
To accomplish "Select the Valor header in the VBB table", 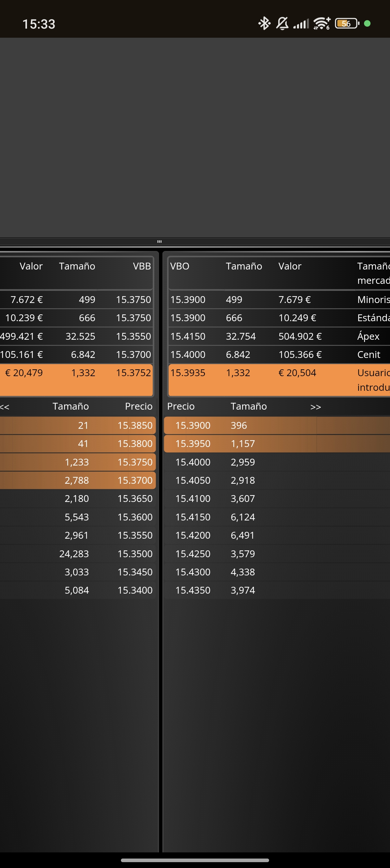I will [31, 266].
